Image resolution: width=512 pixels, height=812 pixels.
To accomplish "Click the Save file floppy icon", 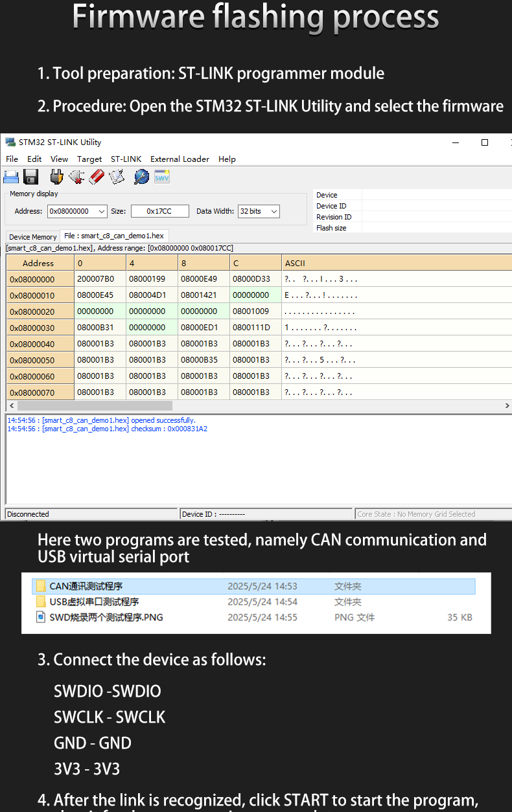I will click(30, 176).
